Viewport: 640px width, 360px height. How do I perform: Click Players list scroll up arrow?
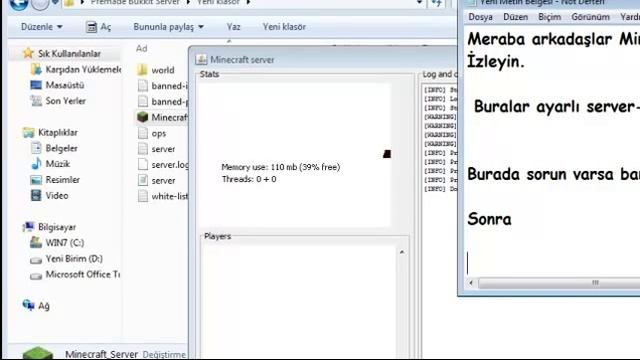pos(402,252)
